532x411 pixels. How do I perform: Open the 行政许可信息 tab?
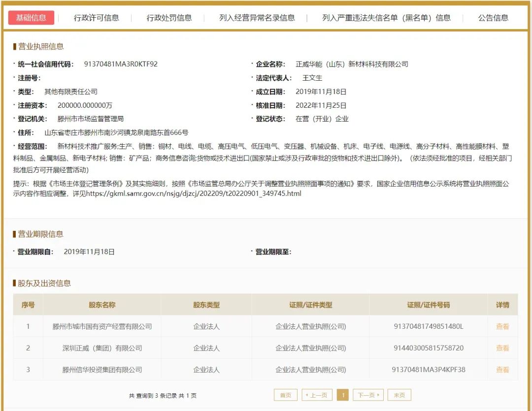tap(97, 18)
